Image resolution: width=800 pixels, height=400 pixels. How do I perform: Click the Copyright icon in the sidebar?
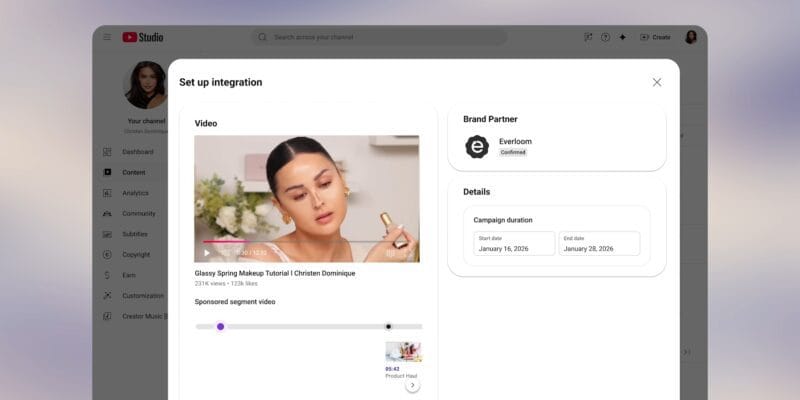(x=107, y=255)
